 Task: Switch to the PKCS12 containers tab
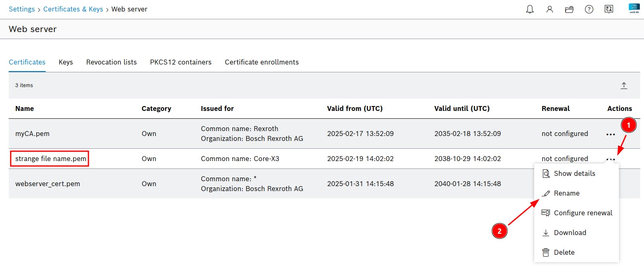click(181, 62)
